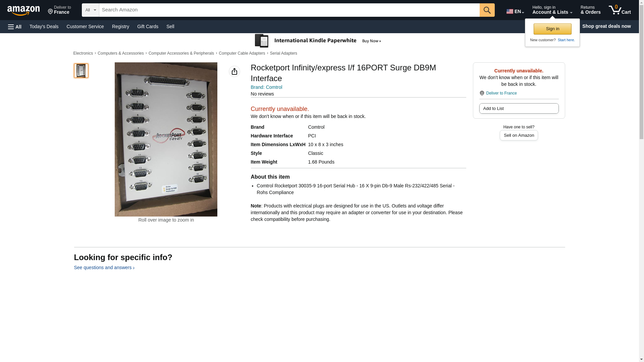Click the Kindle Paperwhite banner
This screenshot has width=644, height=362.
pyautogui.click(x=318, y=41)
